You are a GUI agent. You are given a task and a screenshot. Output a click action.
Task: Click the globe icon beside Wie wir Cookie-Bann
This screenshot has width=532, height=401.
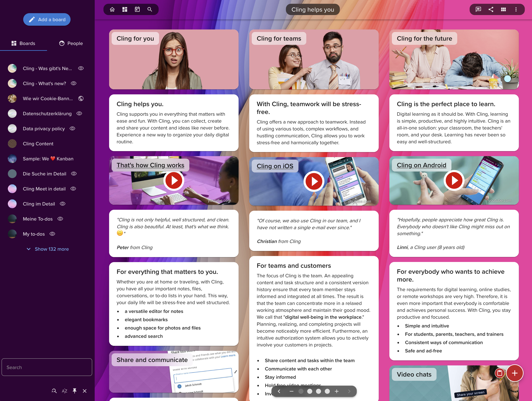(81, 98)
